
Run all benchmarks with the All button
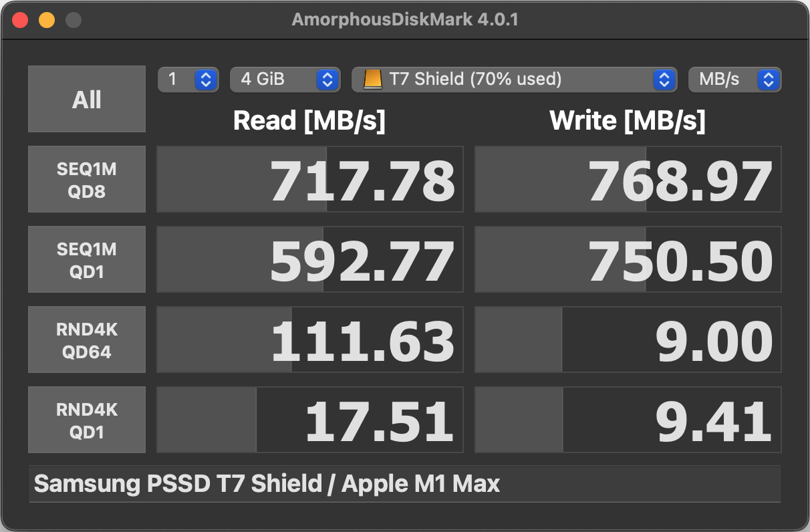coord(87,99)
